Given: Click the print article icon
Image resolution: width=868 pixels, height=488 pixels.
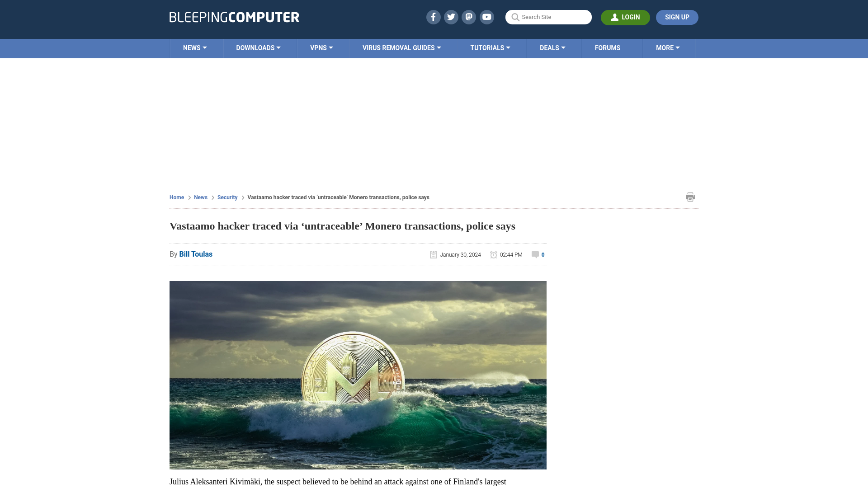Looking at the screenshot, I should 690,197.
